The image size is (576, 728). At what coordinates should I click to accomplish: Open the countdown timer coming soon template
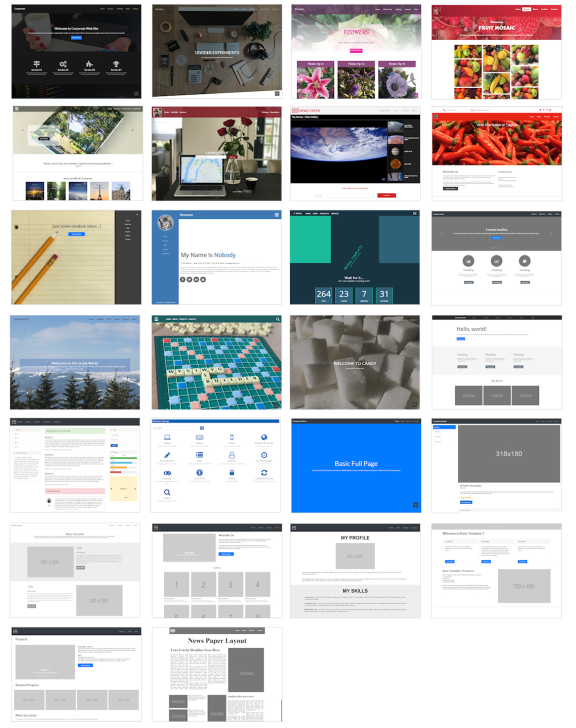355,257
